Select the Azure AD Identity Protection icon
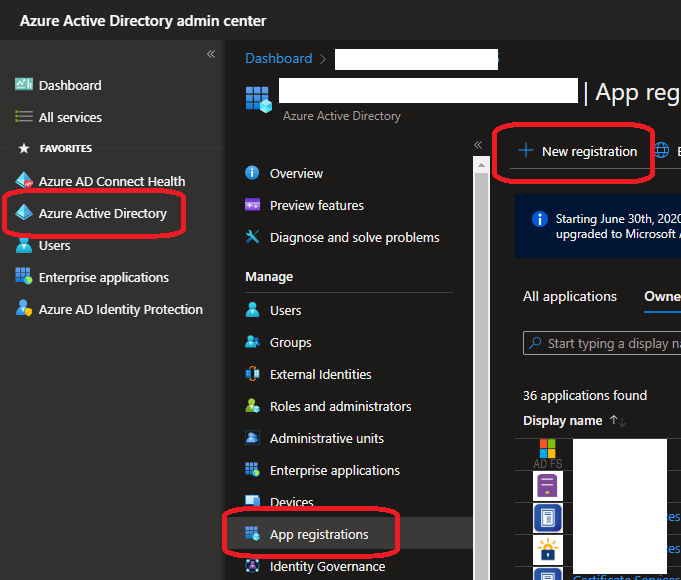Image resolution: width=681 pixels, height=580 pixels. [x=24, y=309]
